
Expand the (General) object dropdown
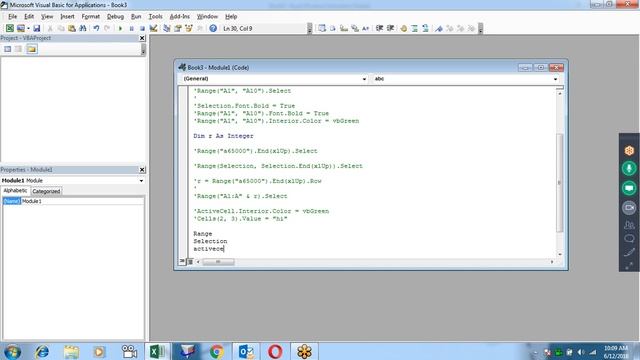pyautogui.click(x=364, y=79)
